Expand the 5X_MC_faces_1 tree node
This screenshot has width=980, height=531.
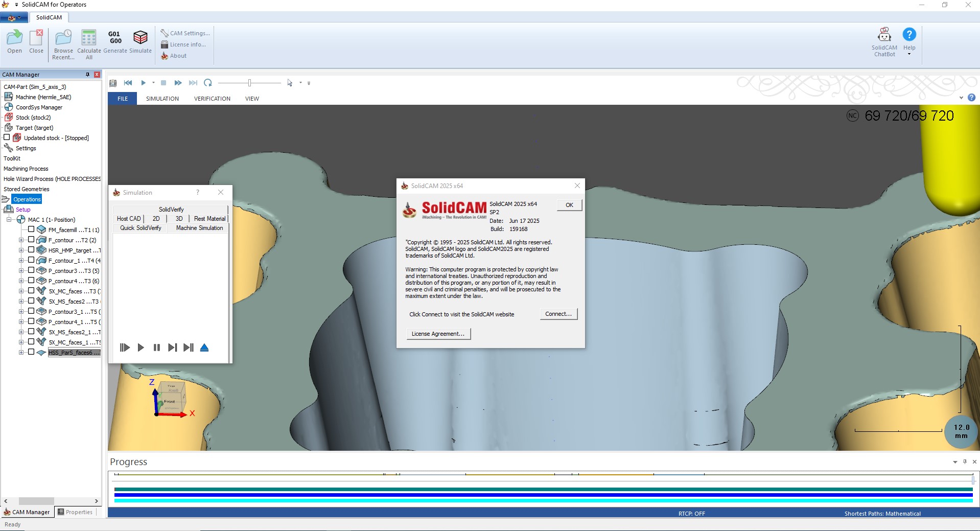(x=21, y=342)
